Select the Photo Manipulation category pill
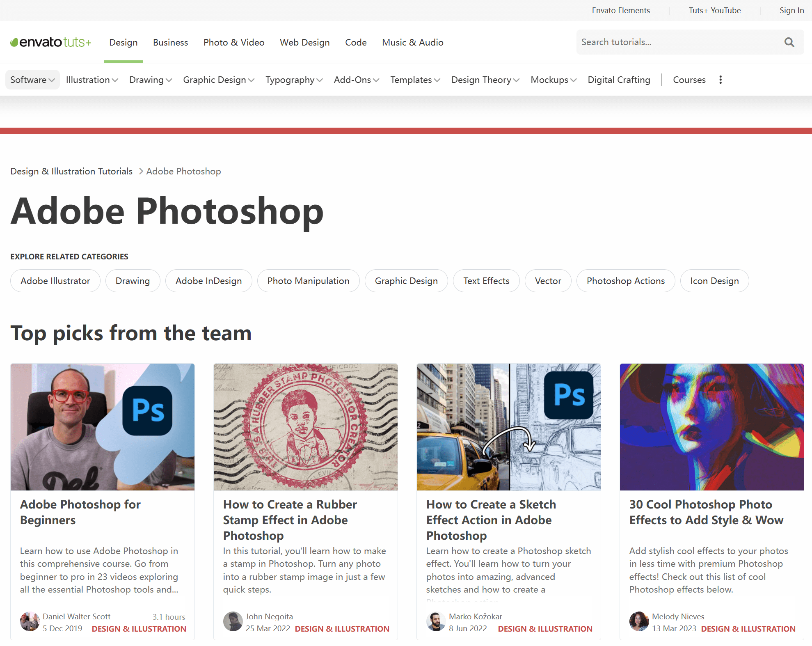 point(308,281)
